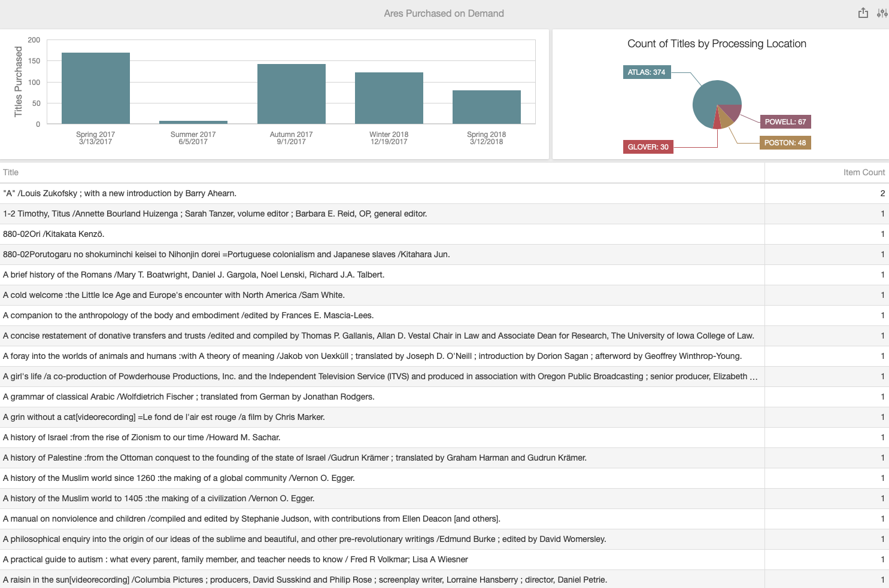
Task: Select the short Summer 2017 bar
Action: (x=193, y=121)
